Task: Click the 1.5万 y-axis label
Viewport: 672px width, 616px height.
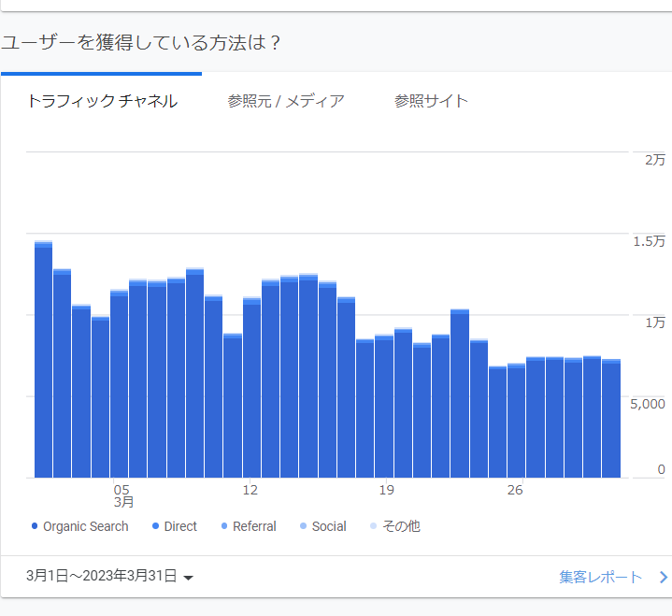Action: coord(650,241)
